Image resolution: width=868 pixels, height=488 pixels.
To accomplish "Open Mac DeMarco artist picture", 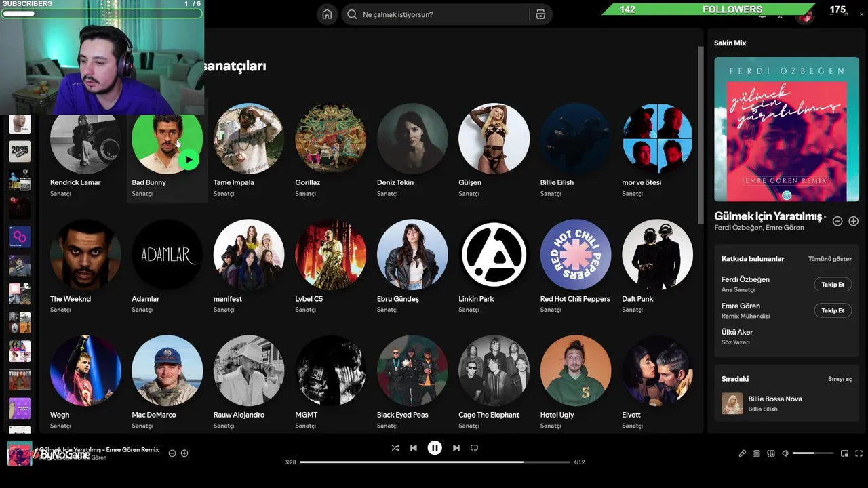I will [x=167, y=371].
